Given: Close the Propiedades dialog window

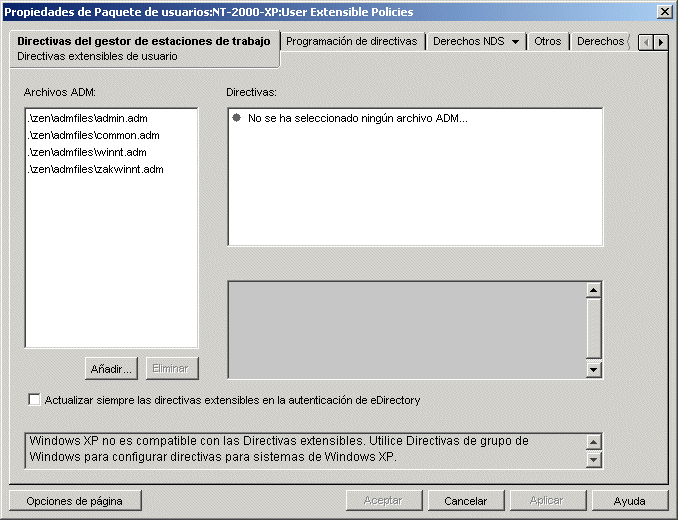Looking at the screenshot, I should coord(664,12).
